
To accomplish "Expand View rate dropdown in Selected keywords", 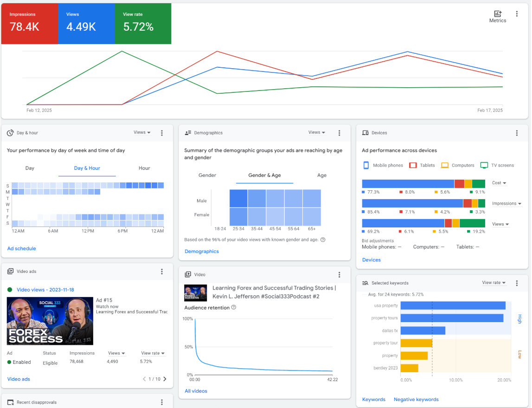I will click(x=494, y=283).
